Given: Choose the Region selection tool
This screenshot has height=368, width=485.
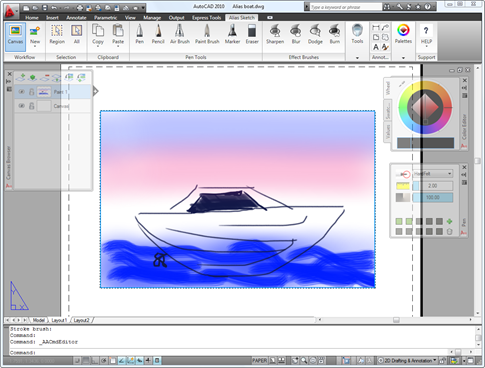Looking at the screenshot, I should click(x=57, y=35).
